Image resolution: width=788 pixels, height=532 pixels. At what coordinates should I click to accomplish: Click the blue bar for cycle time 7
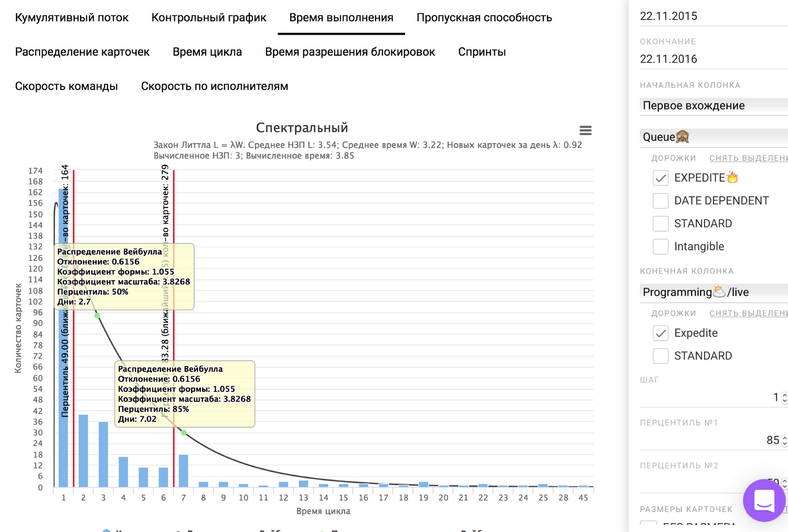click(x=183, y=471)
